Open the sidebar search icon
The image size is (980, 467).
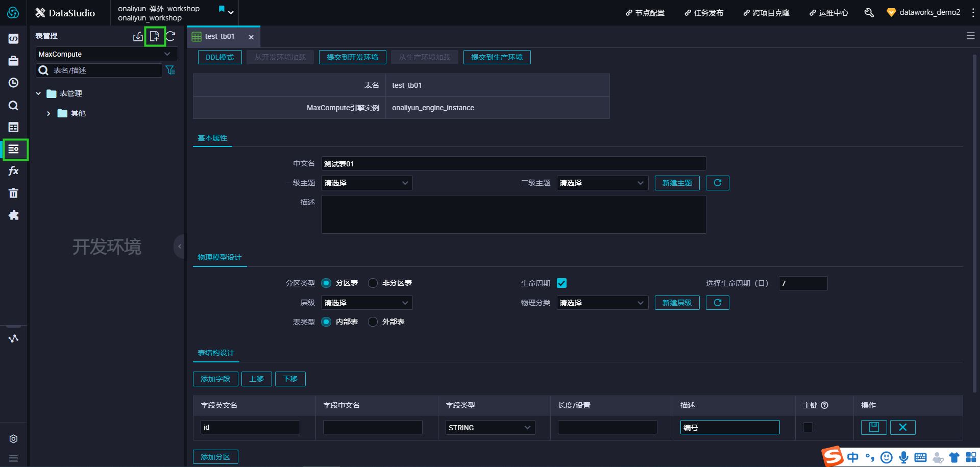pyautogui.click(x=14, y=105)
